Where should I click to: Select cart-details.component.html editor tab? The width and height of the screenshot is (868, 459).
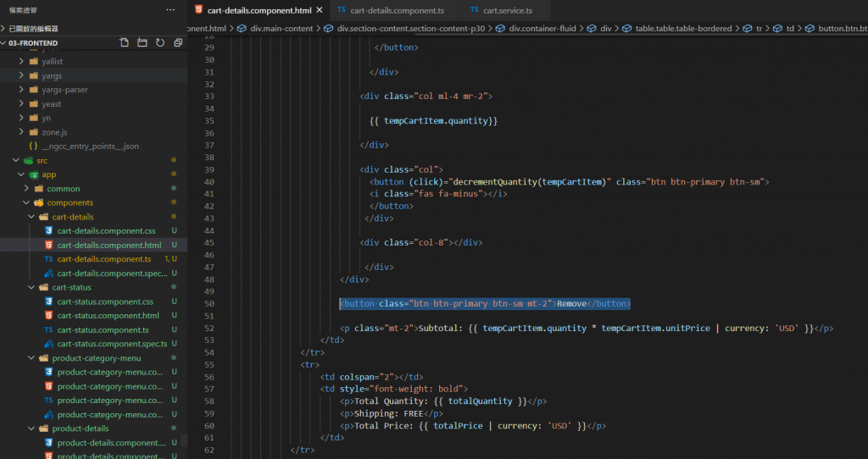tap(259, 10)
